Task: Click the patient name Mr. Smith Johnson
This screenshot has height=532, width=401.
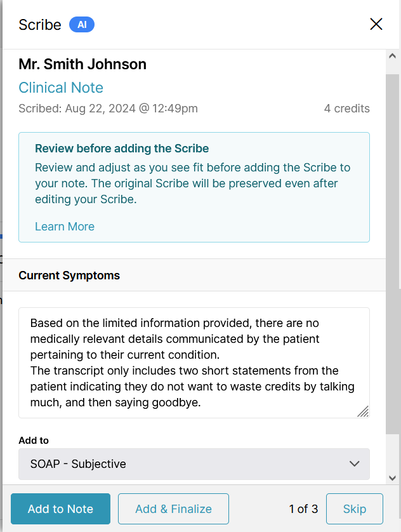Action: pos(82,64)
